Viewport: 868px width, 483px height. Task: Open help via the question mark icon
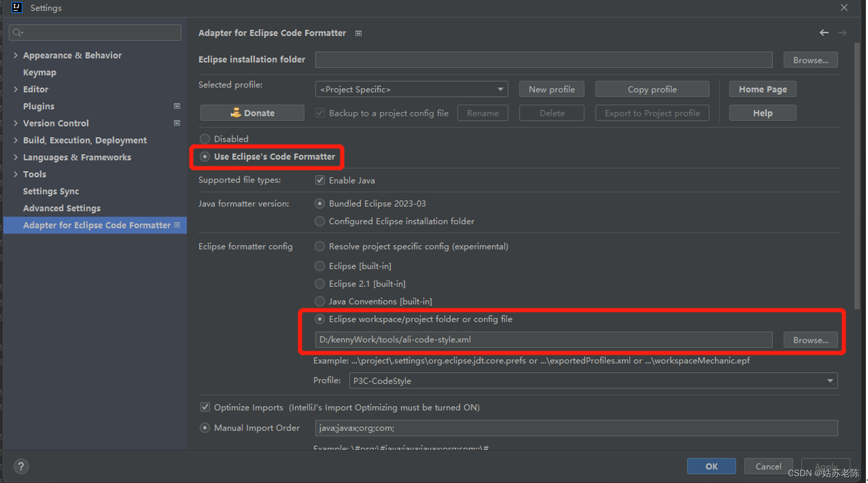[x=21, y=466]
